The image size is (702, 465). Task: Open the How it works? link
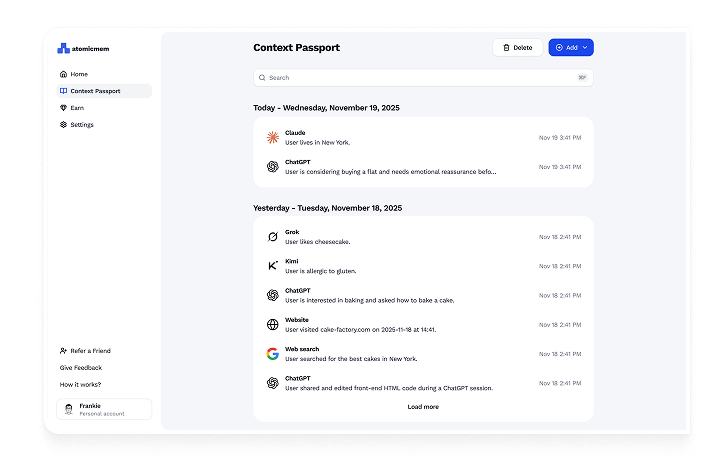click(80, 384)
